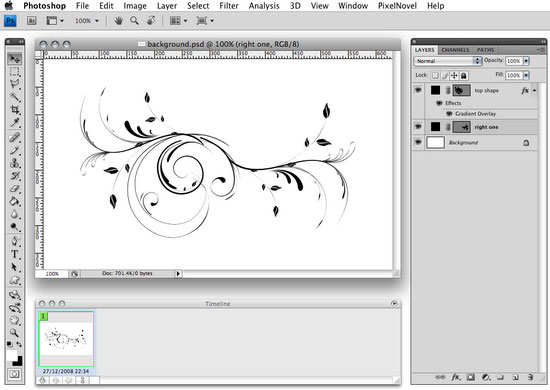This screenshot has width=550, height=390.
Task: Select the Paint Bucket tool
Action: [x=14, y=201]
